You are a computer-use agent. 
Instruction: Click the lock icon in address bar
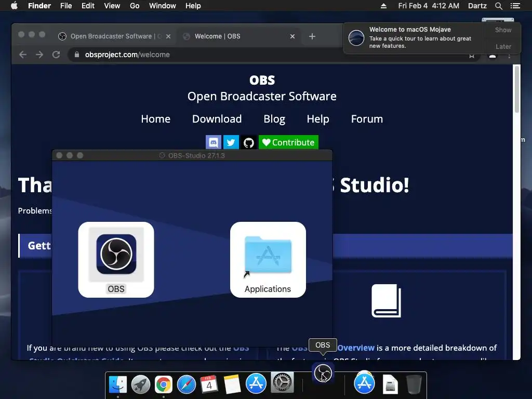click(77, 55)
